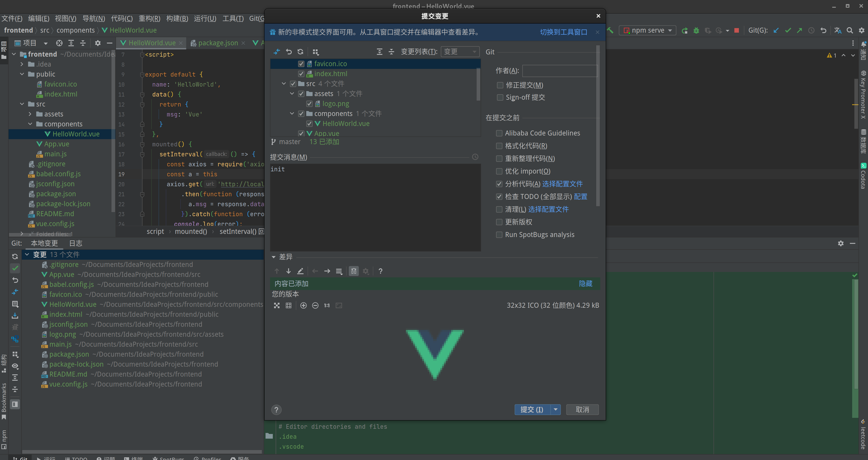
Task: Disable 分析代码(A) checkbox
Action: tap(499, 184)
